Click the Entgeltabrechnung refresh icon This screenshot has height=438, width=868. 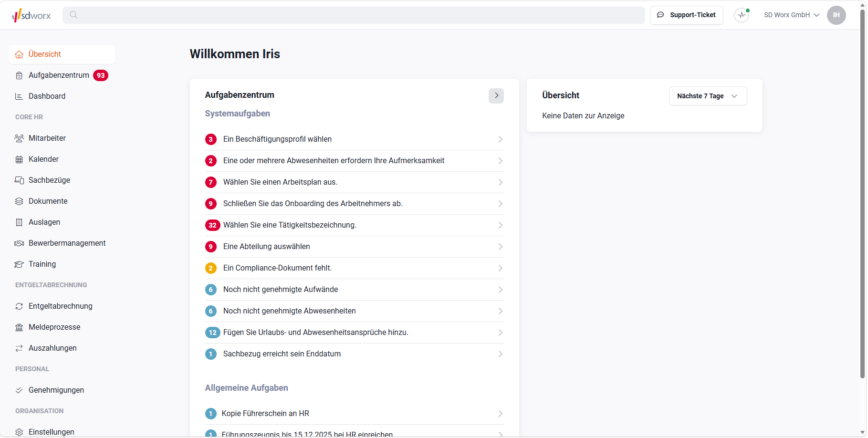pos(19,306)
